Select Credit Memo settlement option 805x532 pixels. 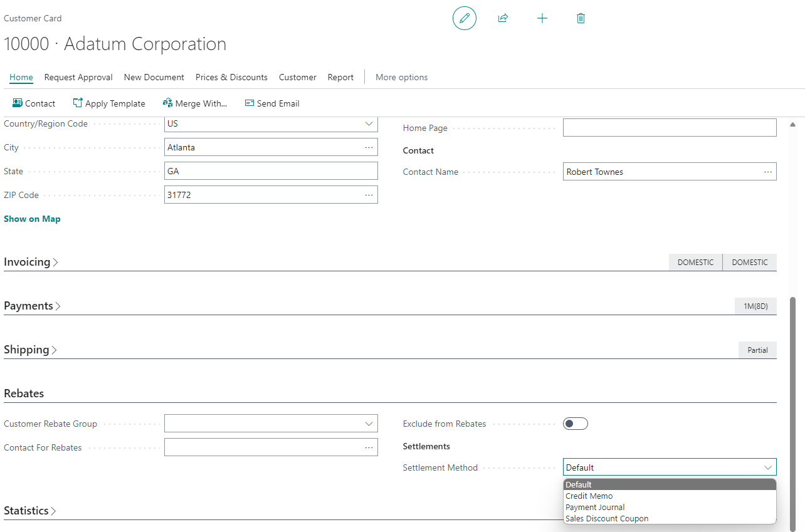[x=670, y=496]
